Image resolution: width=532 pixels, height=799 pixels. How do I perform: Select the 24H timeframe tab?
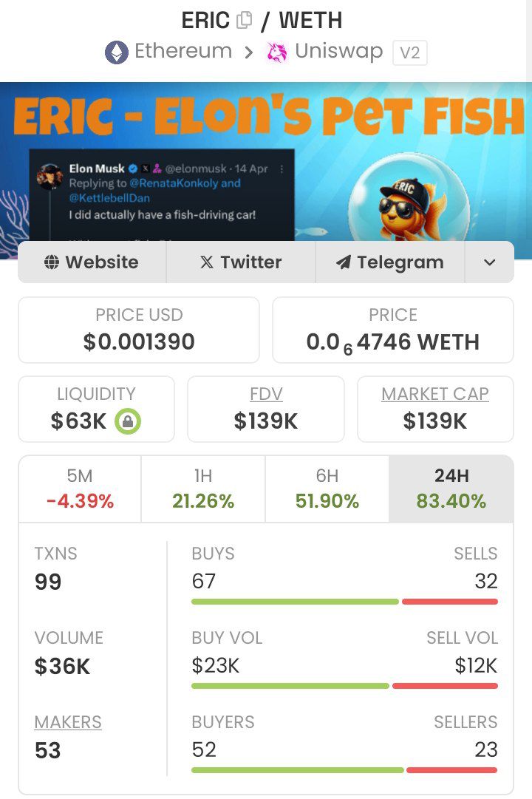451,489
